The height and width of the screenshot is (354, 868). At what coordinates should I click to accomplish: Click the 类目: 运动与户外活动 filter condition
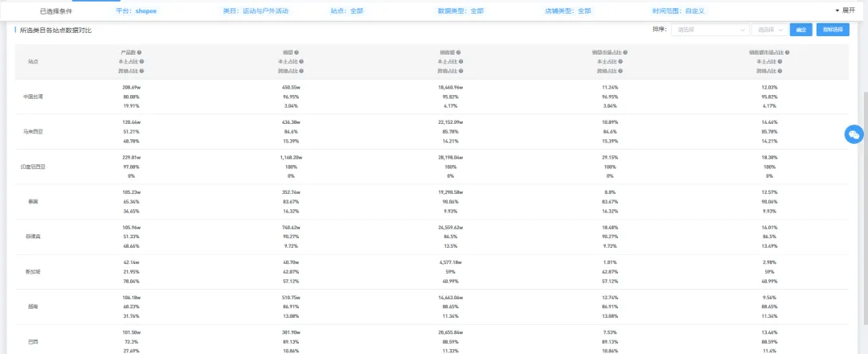coord(256,10)
